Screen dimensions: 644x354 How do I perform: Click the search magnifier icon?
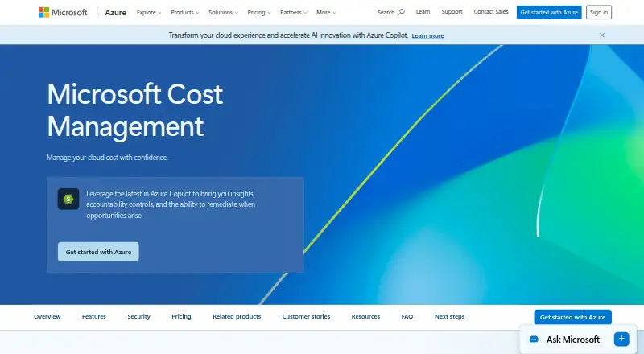(x=401, y=12)
